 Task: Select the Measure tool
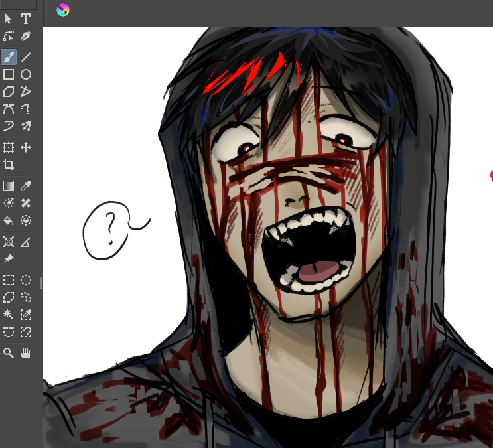(26, 242)
